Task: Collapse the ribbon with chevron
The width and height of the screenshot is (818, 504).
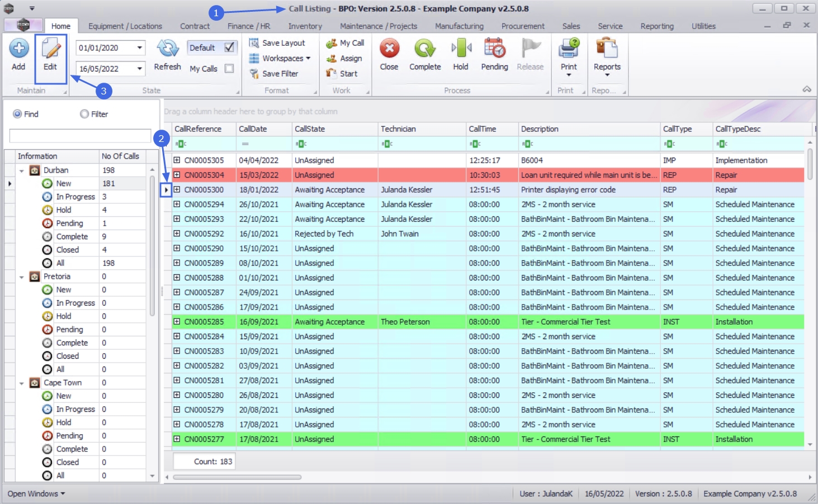Action: tap(807, 89)
